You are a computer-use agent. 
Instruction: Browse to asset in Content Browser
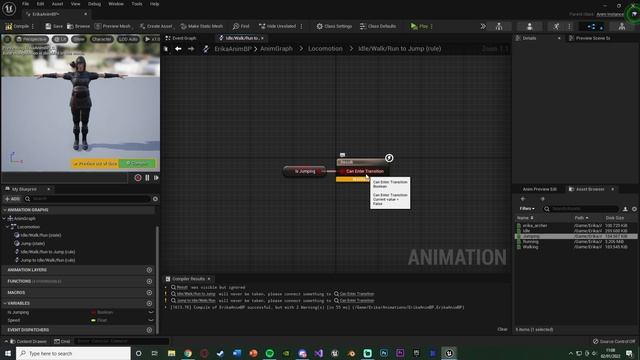[78, 26]
